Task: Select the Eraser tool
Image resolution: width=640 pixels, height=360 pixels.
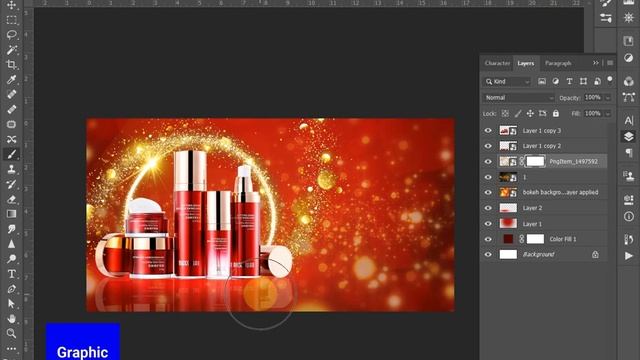Action: (11, 199)
